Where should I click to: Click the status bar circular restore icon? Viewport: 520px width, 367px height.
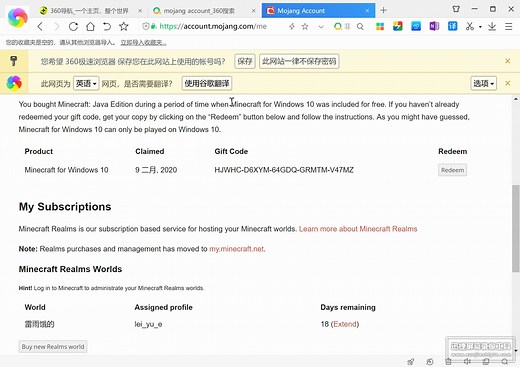point(430,361)
